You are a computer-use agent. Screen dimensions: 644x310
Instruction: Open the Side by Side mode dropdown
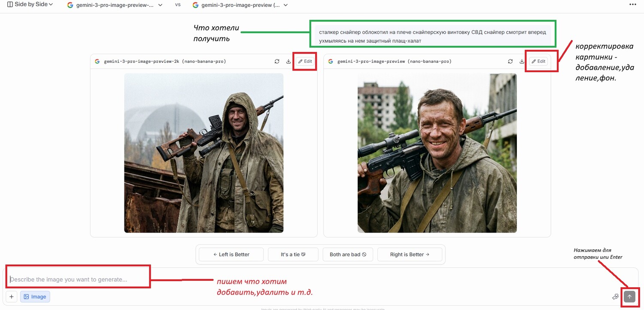coord(30,5)
